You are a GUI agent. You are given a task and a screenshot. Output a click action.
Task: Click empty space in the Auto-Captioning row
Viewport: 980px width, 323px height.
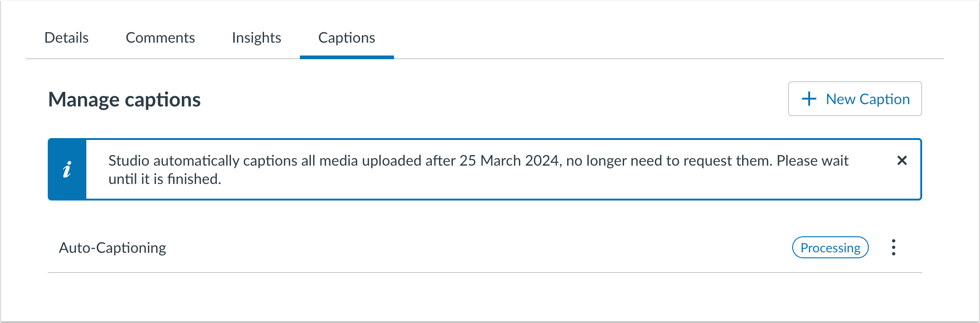[x=459, y=248]
